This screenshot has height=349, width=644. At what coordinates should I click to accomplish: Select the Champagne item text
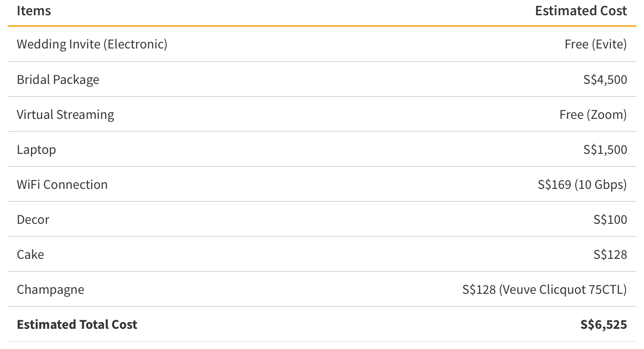tap(50, 289)
